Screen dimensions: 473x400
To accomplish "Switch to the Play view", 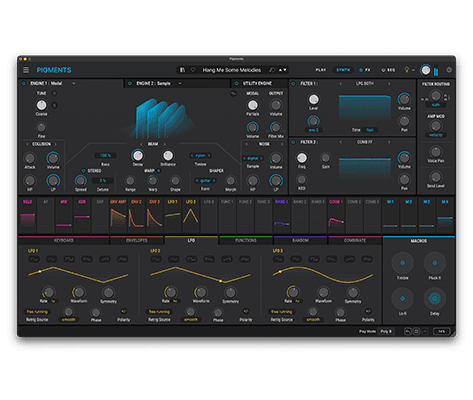I will 321,70.
